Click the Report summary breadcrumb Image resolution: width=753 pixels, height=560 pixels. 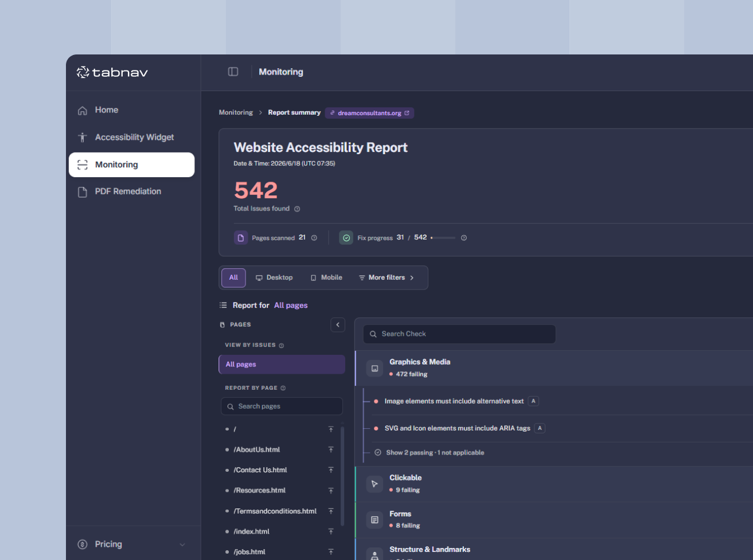(294, 112)
